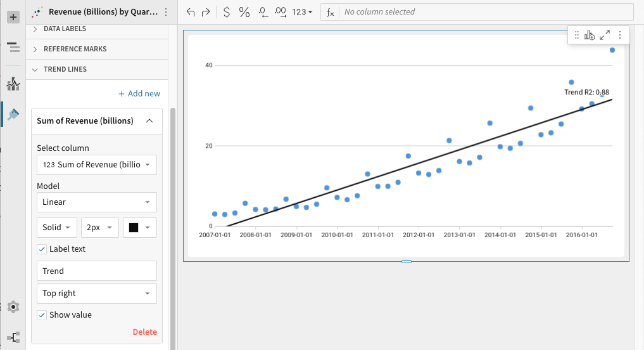Expand the Data Labels section
Screen dimensions: 644x350
(x=65, y=29)
